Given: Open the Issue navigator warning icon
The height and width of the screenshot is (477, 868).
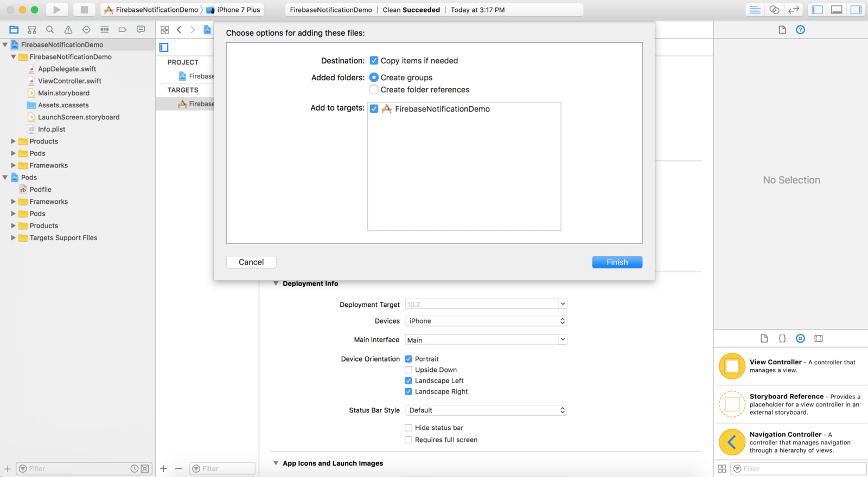Looking at the screenshot, I should (x=68, y=30).
